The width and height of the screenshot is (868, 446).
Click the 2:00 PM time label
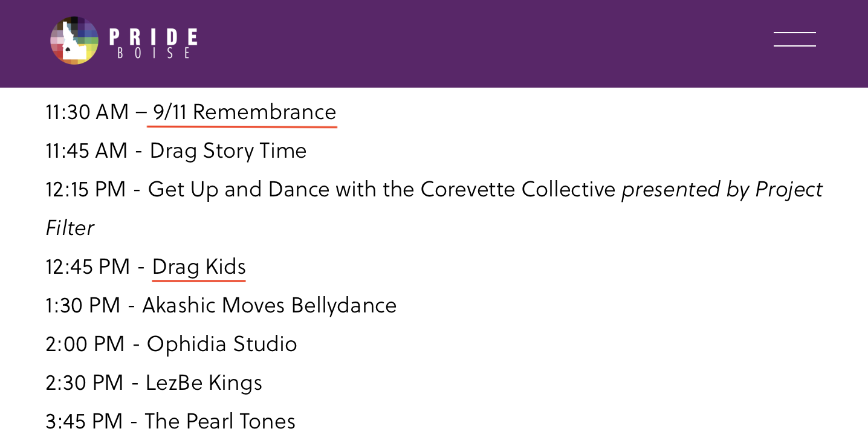[85, 344]
